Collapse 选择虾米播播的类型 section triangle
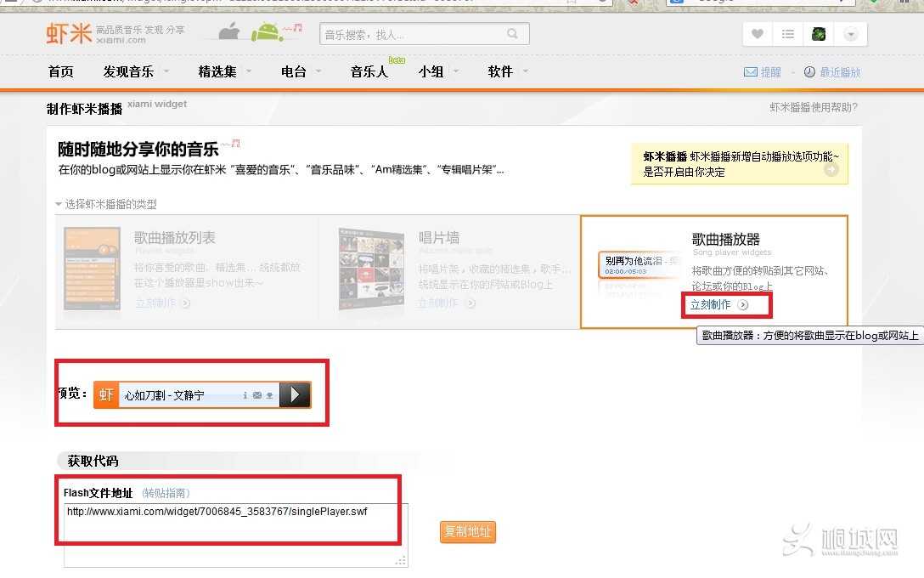This screenshot has width=924, height=578. point(59,204)
